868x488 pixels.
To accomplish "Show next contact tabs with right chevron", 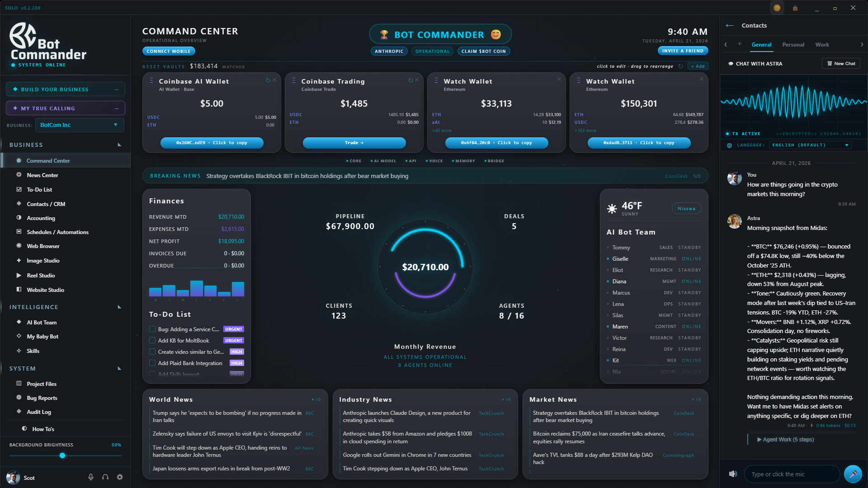I will (862, 44).
